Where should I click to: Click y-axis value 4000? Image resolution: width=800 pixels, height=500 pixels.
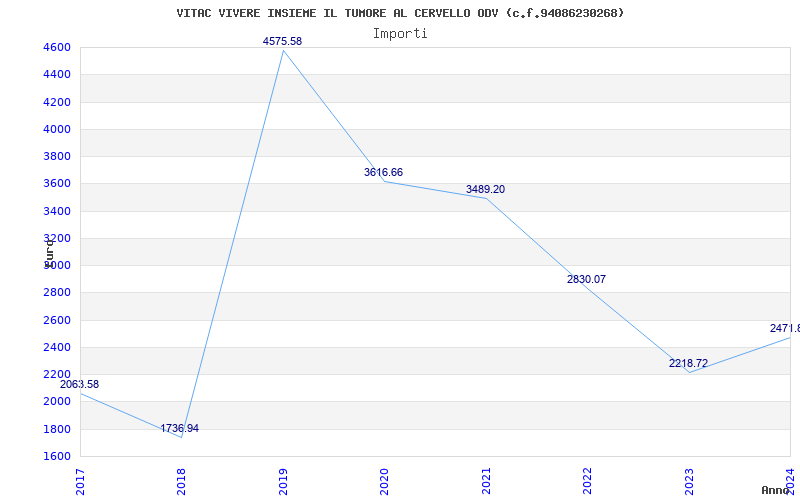pos(57,129)
